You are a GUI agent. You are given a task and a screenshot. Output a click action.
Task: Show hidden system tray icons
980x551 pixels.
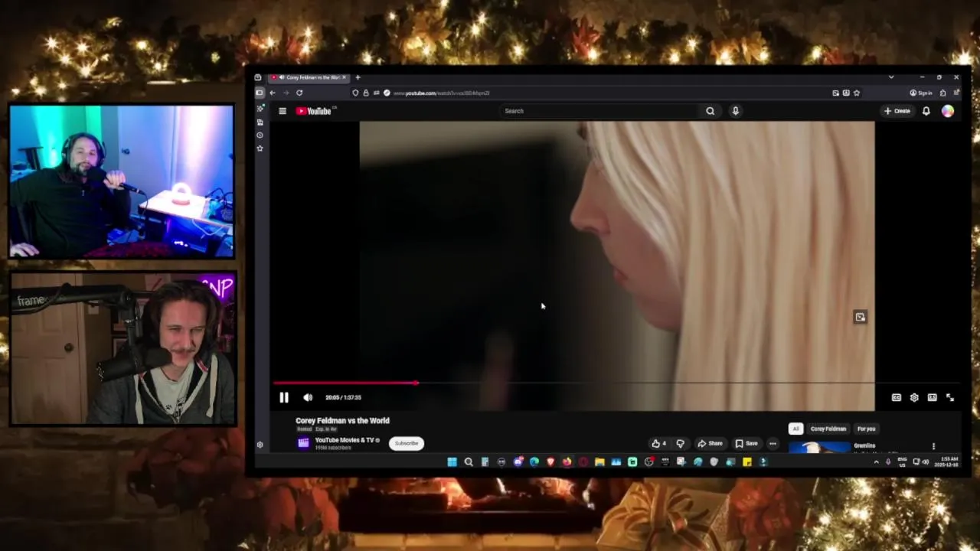coord(877,461)
